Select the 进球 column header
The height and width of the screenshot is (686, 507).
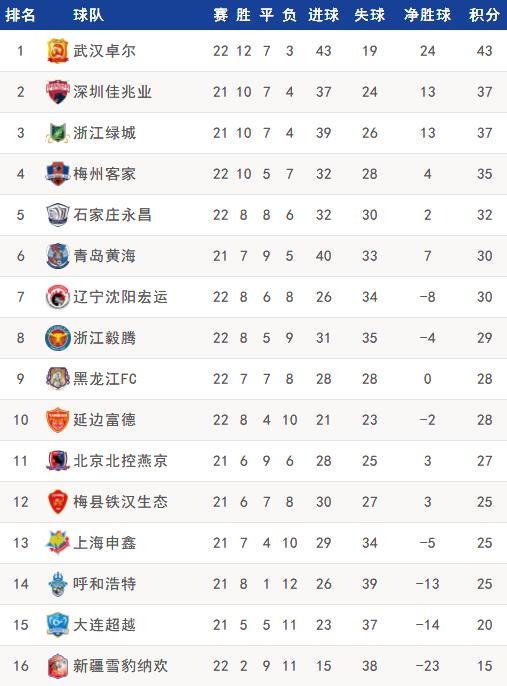click(323, 15)
